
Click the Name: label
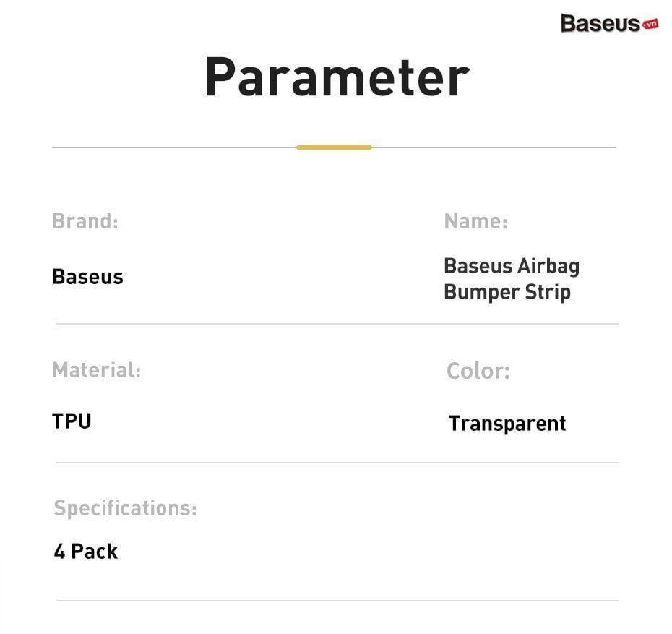coord(475,221)
